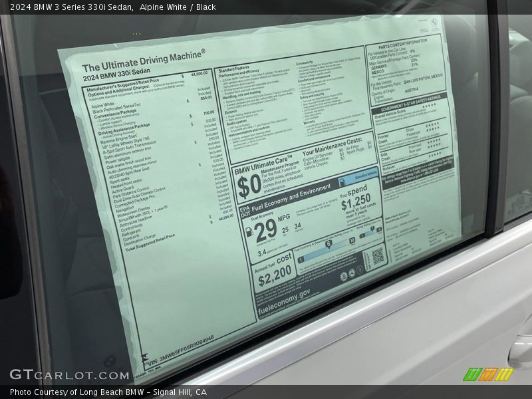This screenshot has height=399, width=532.
Task: Click the 34 highway MPG figure
Action: [x=297, y=226]
